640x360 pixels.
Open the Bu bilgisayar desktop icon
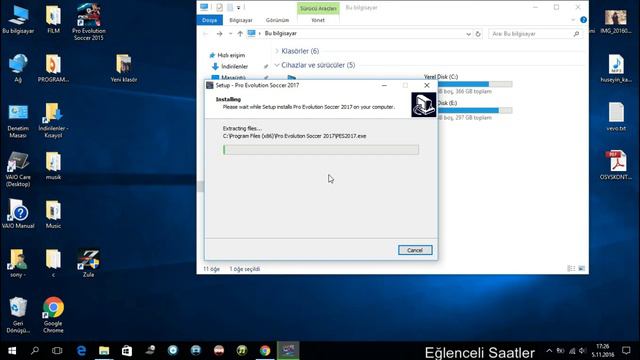coord(18,20)
